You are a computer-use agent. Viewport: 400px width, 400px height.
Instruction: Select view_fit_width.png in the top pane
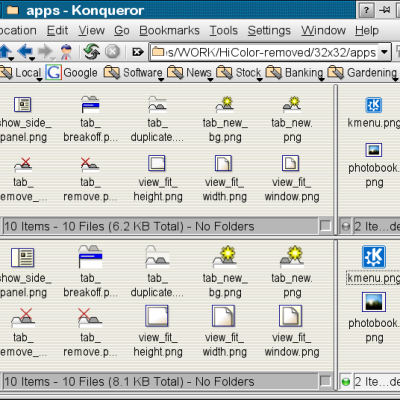(223, 163)
